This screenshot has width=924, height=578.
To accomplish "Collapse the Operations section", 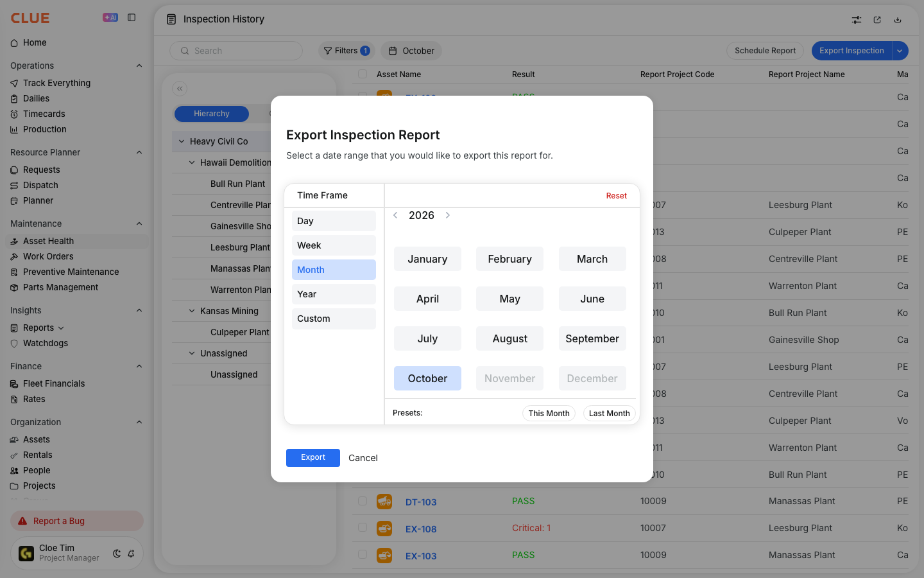I will (139, 66).
